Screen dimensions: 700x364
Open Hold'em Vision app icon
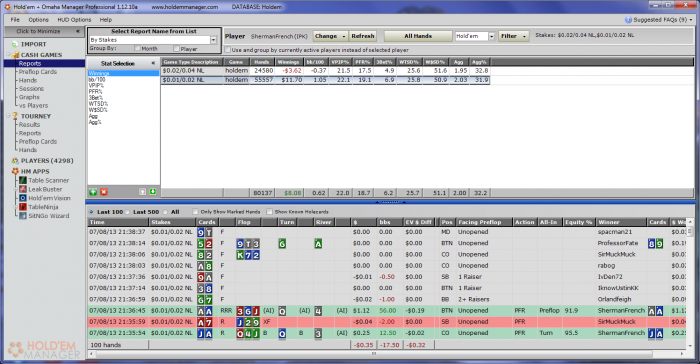[23, 198]
